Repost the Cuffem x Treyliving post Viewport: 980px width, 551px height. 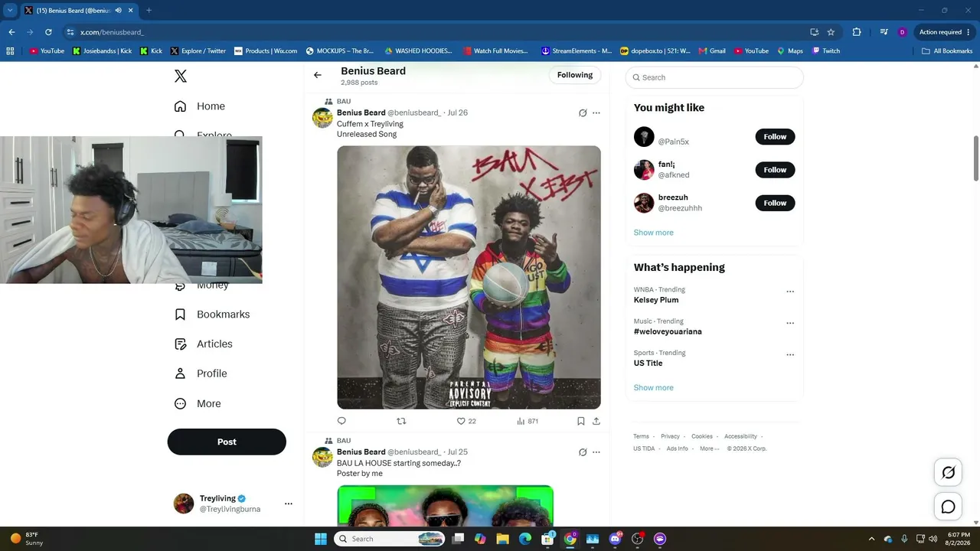click(x=401, y=421)
